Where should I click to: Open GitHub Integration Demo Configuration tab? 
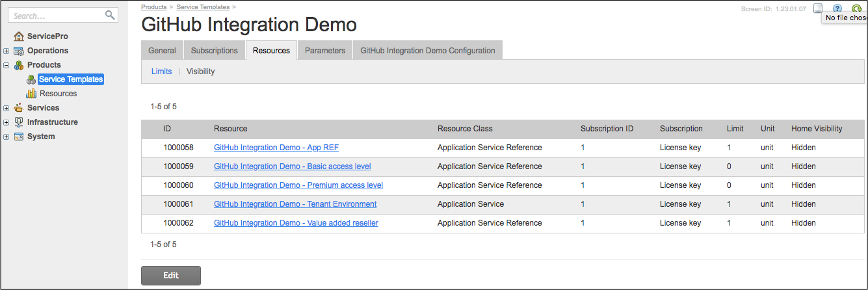point(427,51)
